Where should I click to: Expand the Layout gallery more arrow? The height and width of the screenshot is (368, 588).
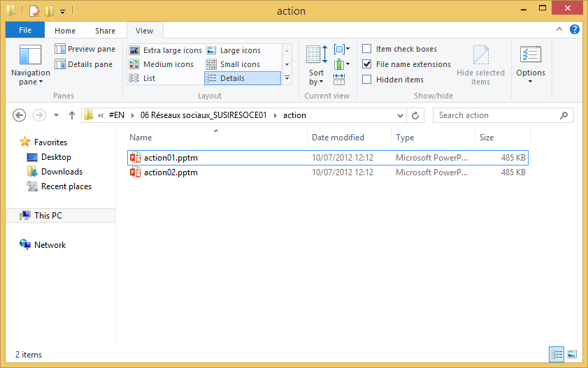coord(287,78)
